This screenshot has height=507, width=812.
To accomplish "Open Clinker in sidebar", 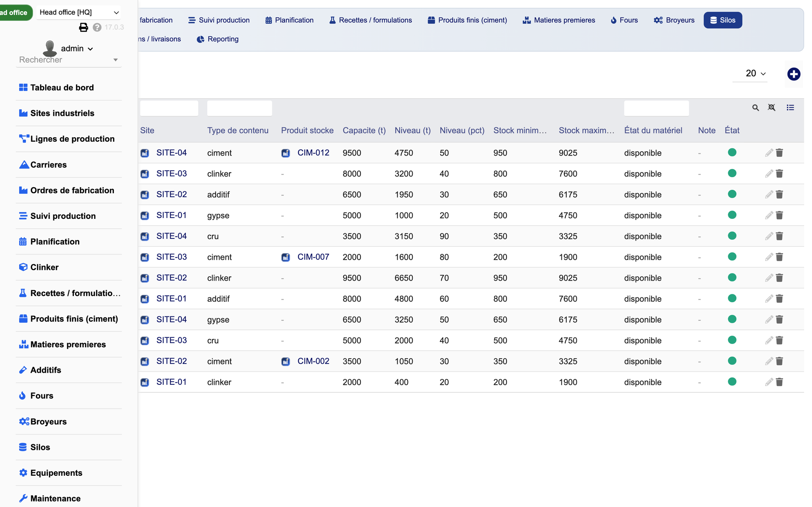I will click(x=39, y=267).
